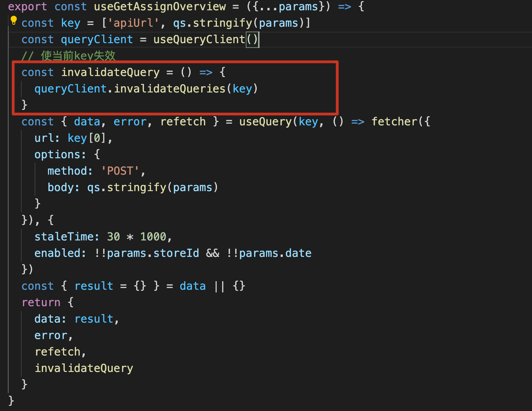Click the number '1000' in staleTime
This screenshot has width=532, height=411.
coord(153,237)
